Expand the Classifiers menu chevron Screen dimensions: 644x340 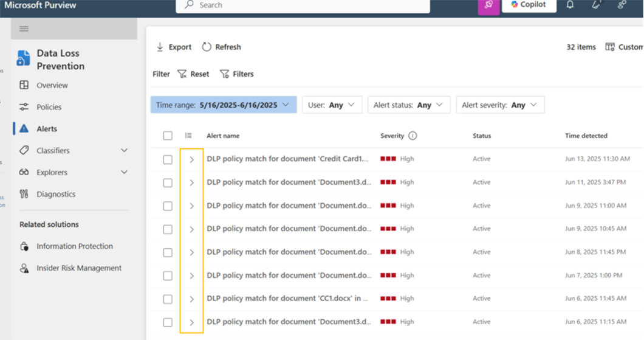click(124, 150)
